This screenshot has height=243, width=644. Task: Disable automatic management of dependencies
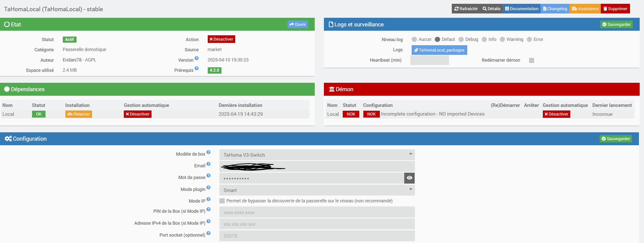tap(138, 114)
